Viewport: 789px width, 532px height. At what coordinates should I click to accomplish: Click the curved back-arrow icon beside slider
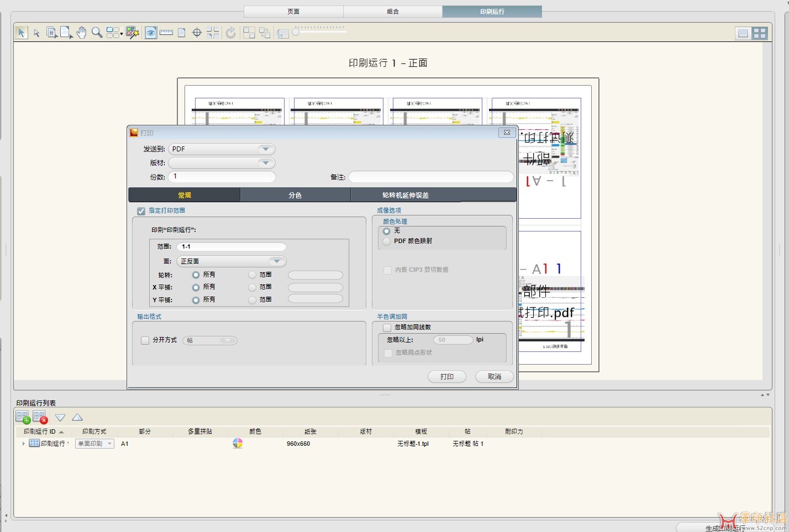(x=282, y=33)
